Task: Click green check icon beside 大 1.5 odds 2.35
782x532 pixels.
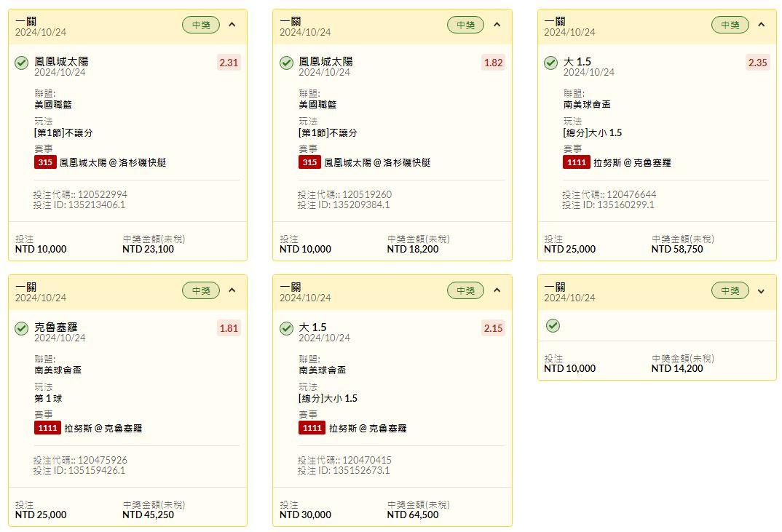Action: (x=550, y=63)
